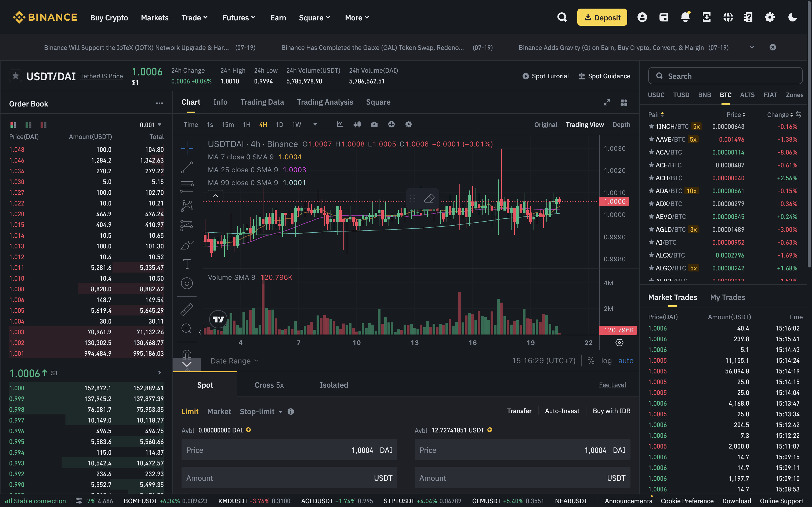Image resolution: width=812 pixels, height=507 pixels.
Task: Select the measure ruler tool
Action: click(x=187, y=309)
